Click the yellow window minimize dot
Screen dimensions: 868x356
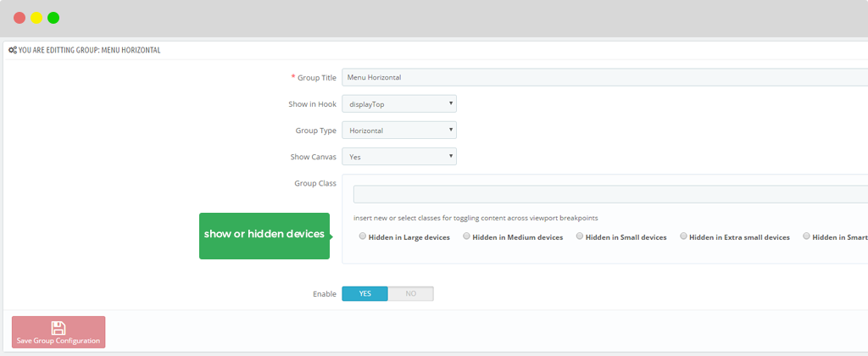(x=36, y=18)
